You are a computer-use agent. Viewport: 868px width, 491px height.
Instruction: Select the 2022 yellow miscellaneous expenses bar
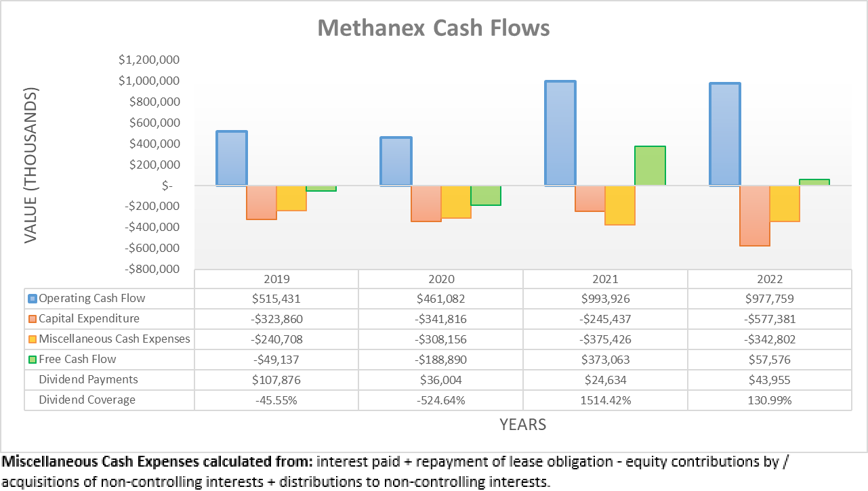(785, 204)
